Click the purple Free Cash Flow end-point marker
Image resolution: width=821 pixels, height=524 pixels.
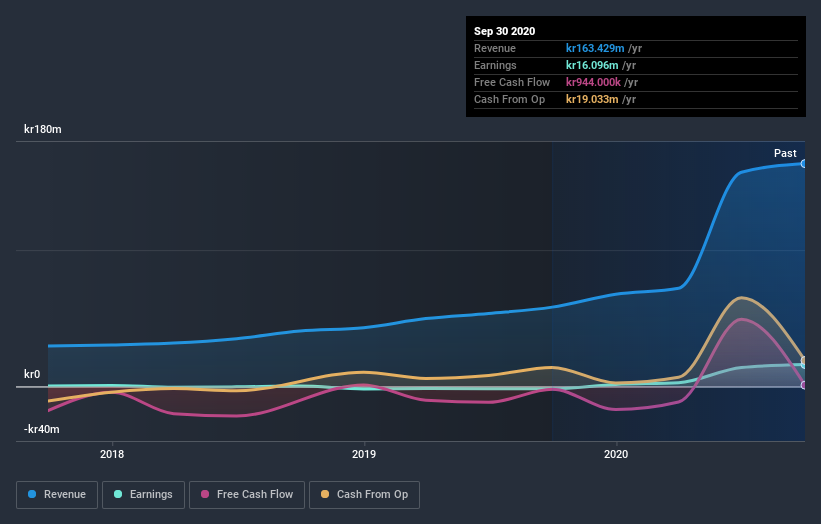click(804, 385)
